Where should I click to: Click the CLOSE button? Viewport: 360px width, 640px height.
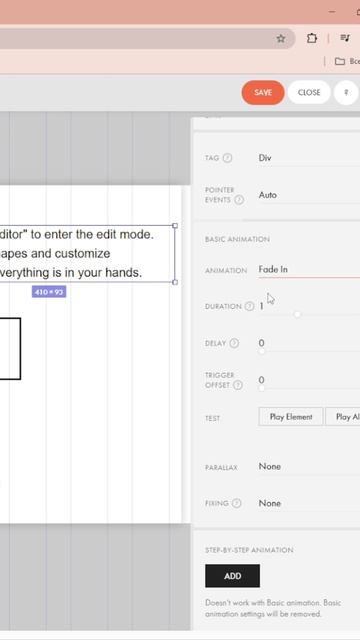(309, 93)
